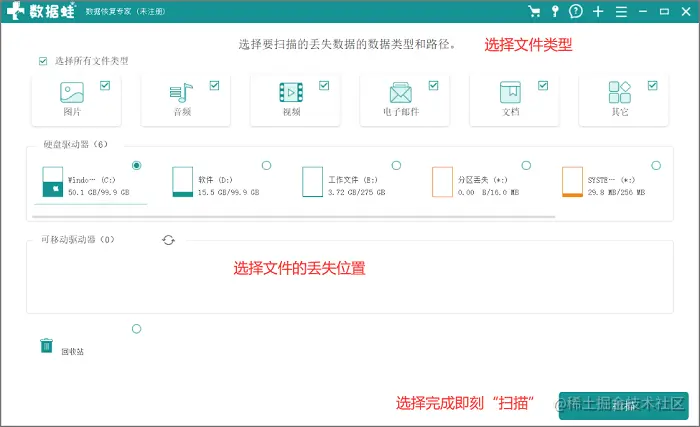Click the 扫描 scan button
This screenshot has height=427, width=700.
point(624,406)
